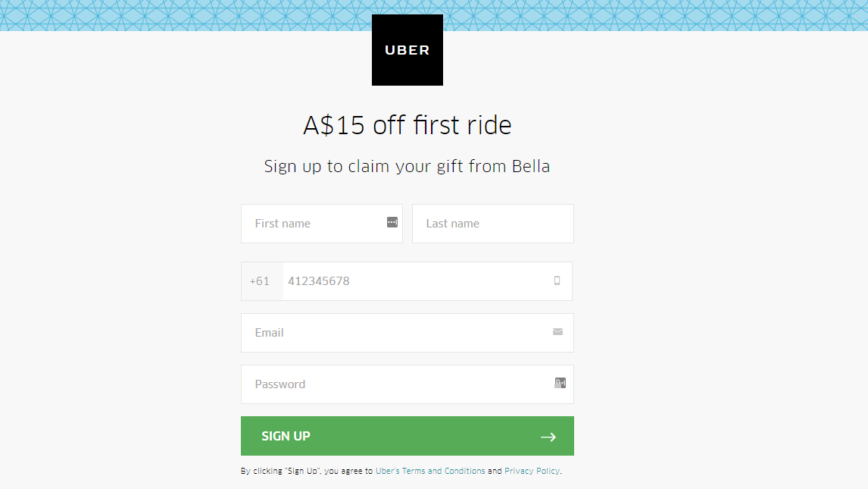The height and width of the screenshot is (489, 868).
Task: Focus the First name input
Action: click(x=318, y=223)
